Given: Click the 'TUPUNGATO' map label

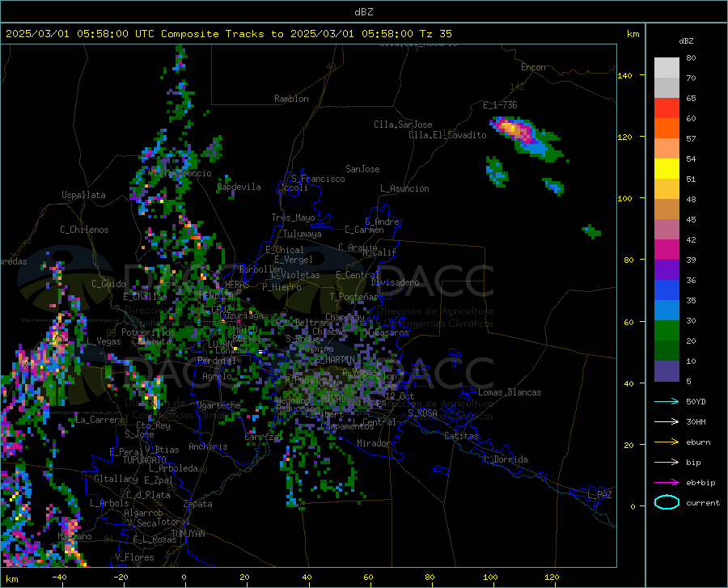Looking at the screenshot, I should tap(145, 460).
